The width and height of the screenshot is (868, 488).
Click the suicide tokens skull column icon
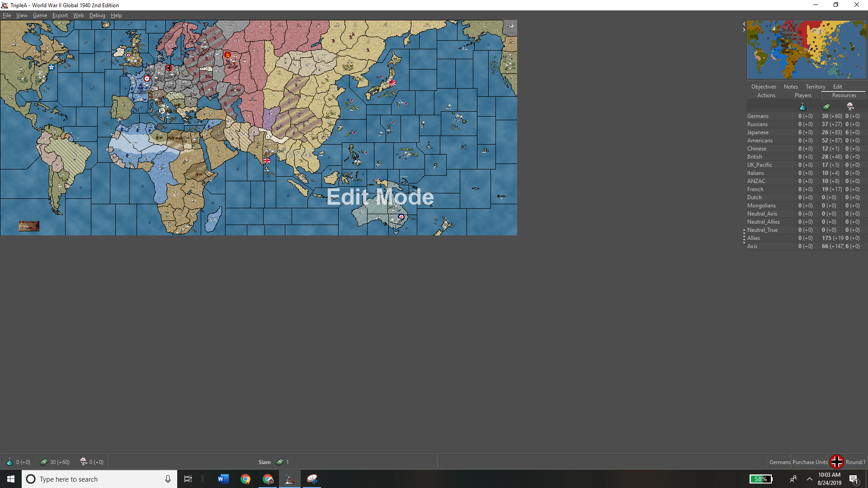(850, 107)
